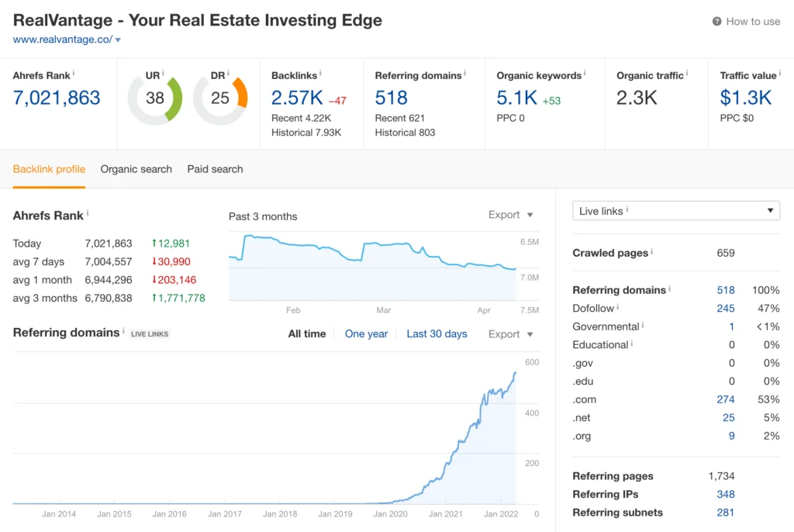Click info icon next to Ahrefs Rank metric

74,74
